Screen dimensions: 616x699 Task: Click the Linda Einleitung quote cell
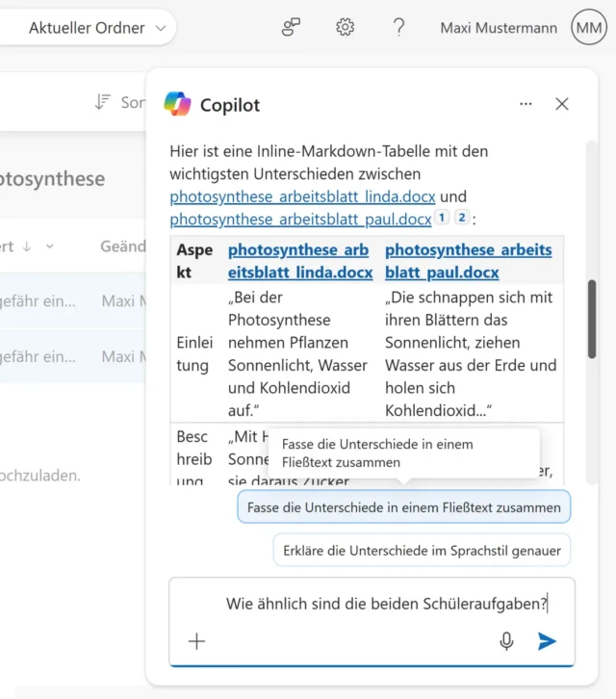coord(300,354)
